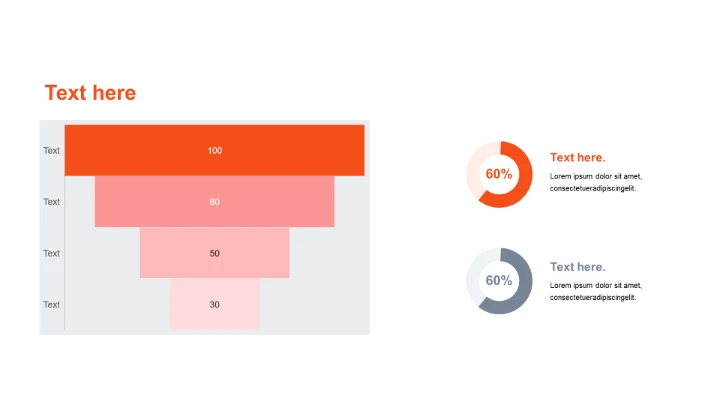The height and width of the screenshot is (405, 720).
Task: Select the Lorem ipsum text under the orange heading
Action: [595, 182]
